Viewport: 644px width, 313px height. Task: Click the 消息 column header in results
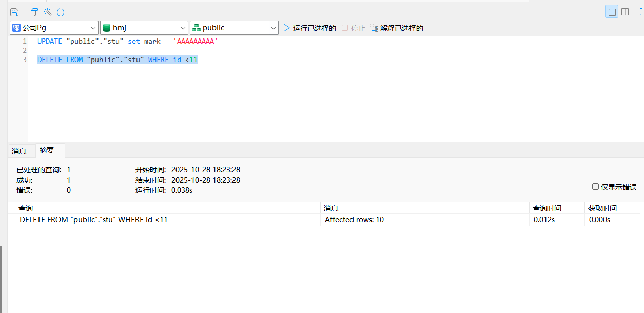[x=425, y=208]
